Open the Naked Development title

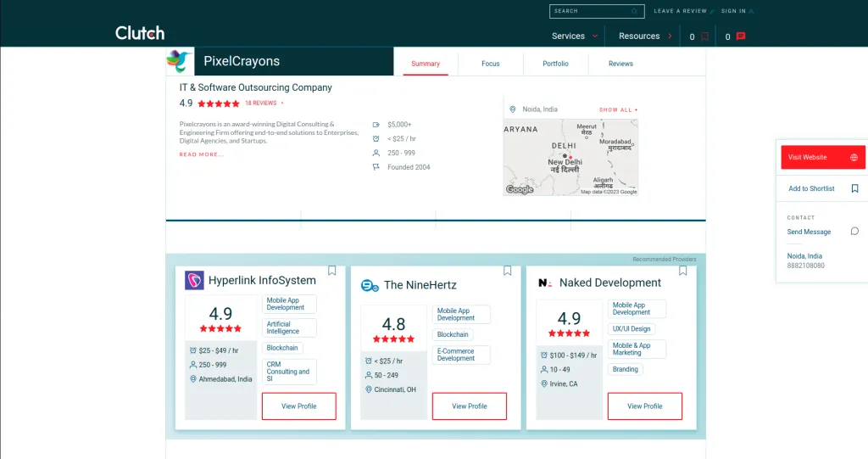610,283
